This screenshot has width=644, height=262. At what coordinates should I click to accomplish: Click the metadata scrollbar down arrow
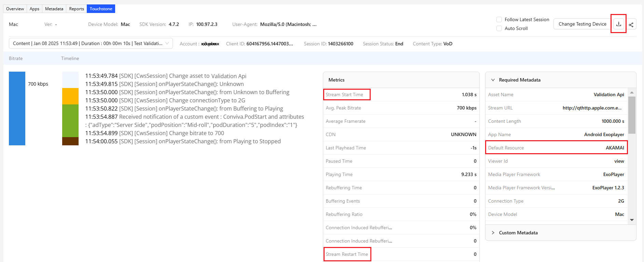coord(632,220)
